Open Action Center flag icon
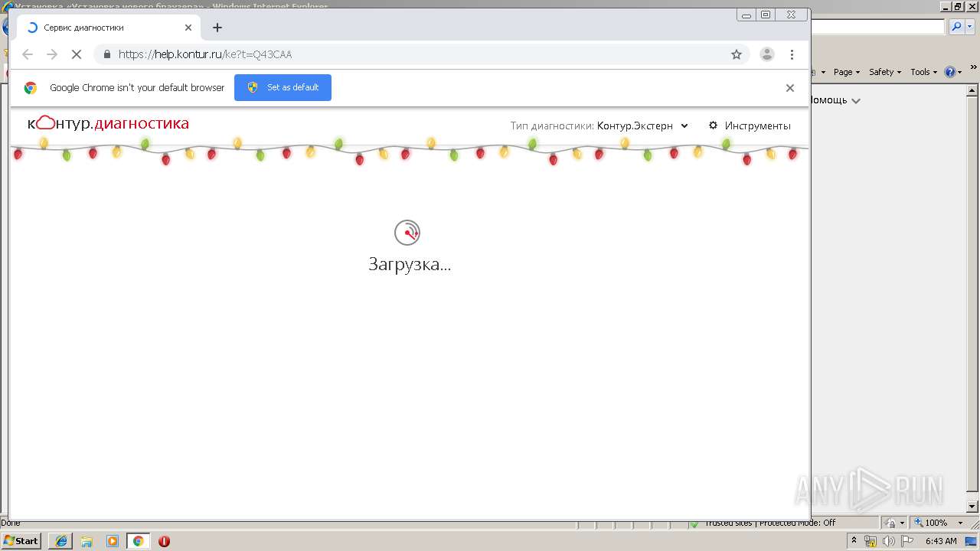Image resolution: width=980 pixels, height=551 pixels. coord(907,541)
